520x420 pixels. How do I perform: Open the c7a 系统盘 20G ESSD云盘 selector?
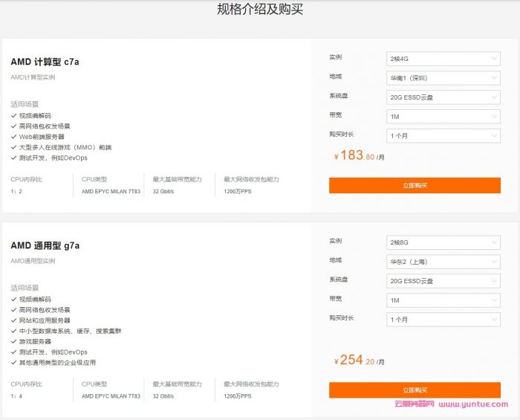443,97
